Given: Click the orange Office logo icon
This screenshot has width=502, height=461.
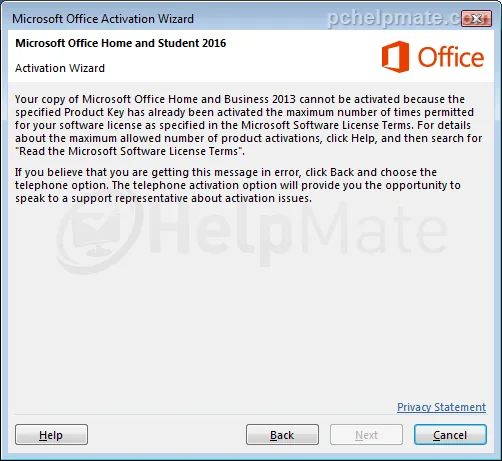Looking at the screenshot, I should 395,57.
